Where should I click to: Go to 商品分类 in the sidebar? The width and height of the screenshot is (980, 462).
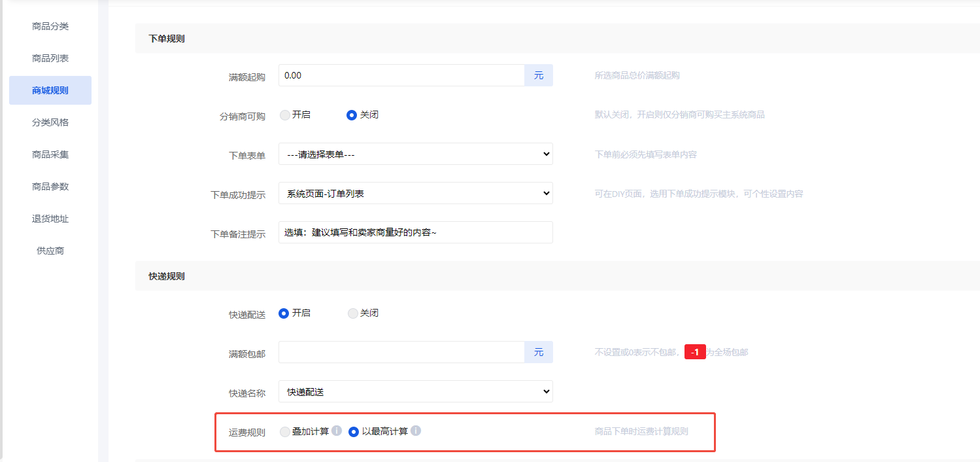[50, 26]
